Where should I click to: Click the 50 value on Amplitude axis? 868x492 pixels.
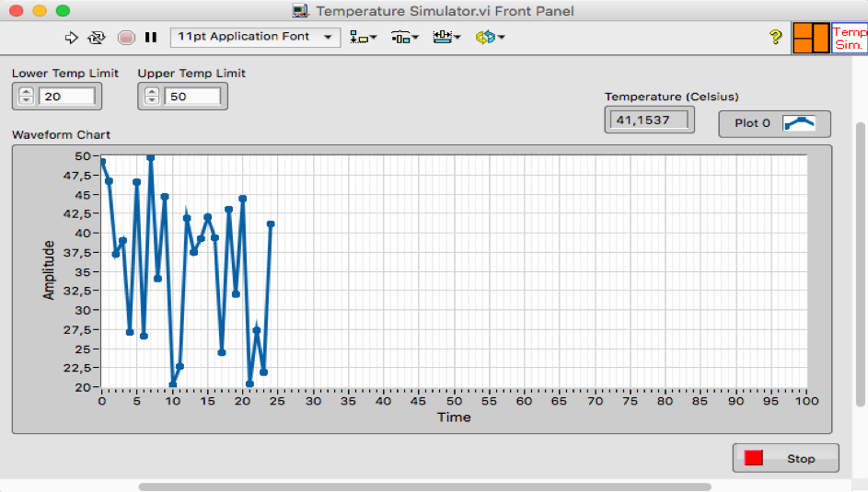pyautogui.click(x=83, y=156)
